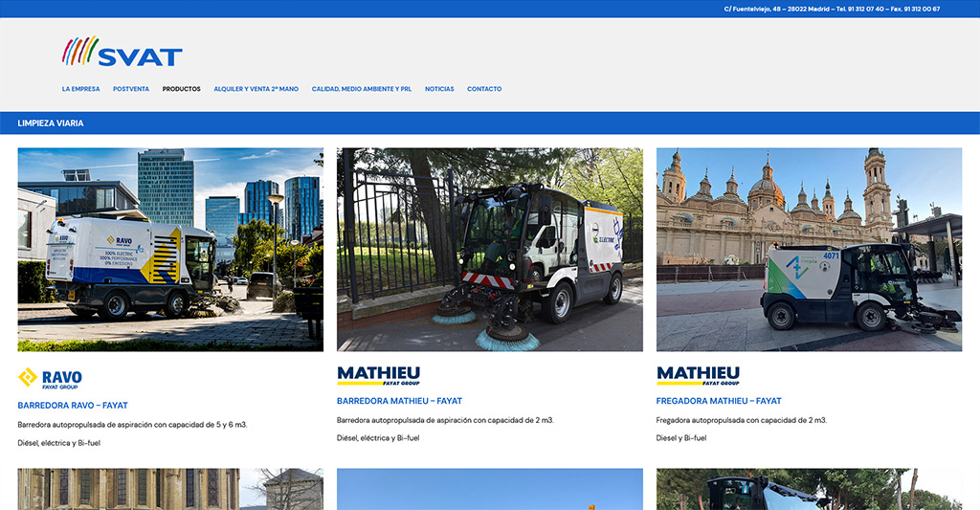Image resolution: width=980 pixels, height=510 pixels.
Task: Click 'Barredora autopropulsada de aspiración con capacidad de 2 m3'
Action: tap(445, 420)
